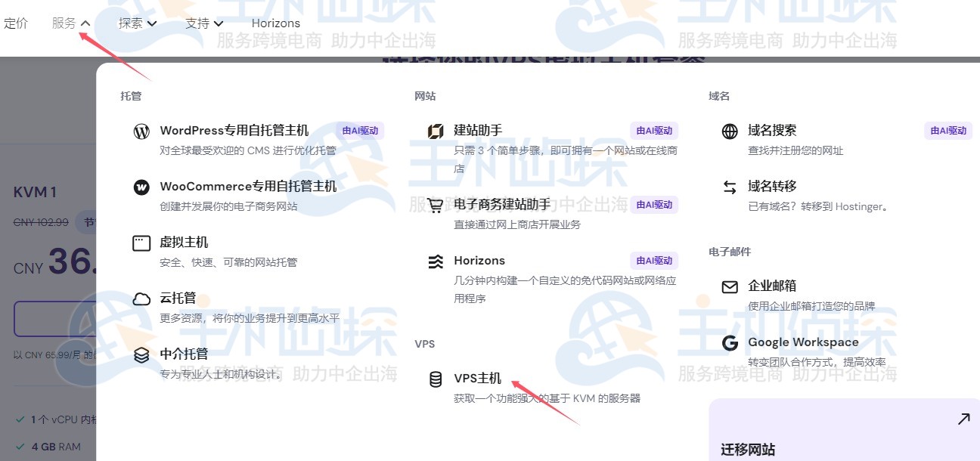Click the 建站助手 icon

(x=436, y=131)
